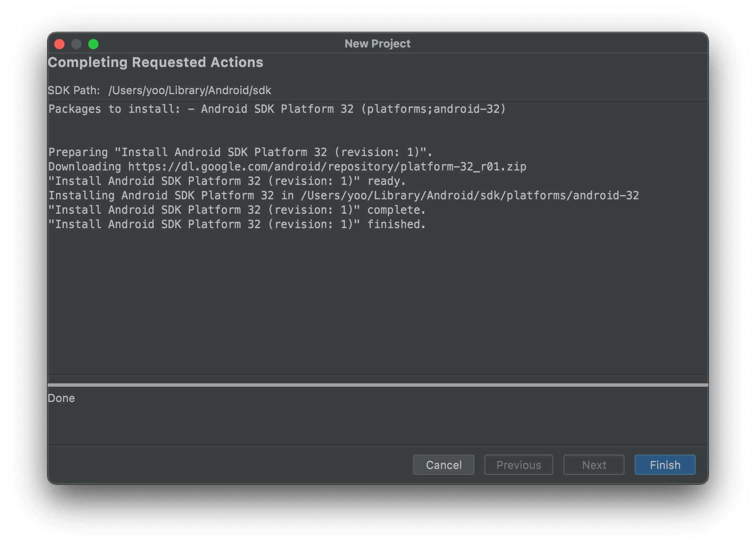Click the New Project title bar
This screenshot has height=547, width=756.
(378, 44)
